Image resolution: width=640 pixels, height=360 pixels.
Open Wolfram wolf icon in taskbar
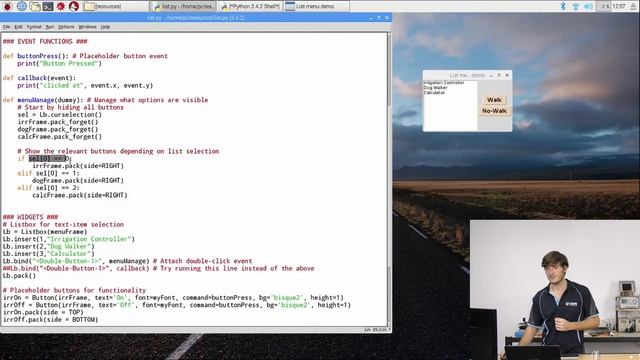[73, 6]
